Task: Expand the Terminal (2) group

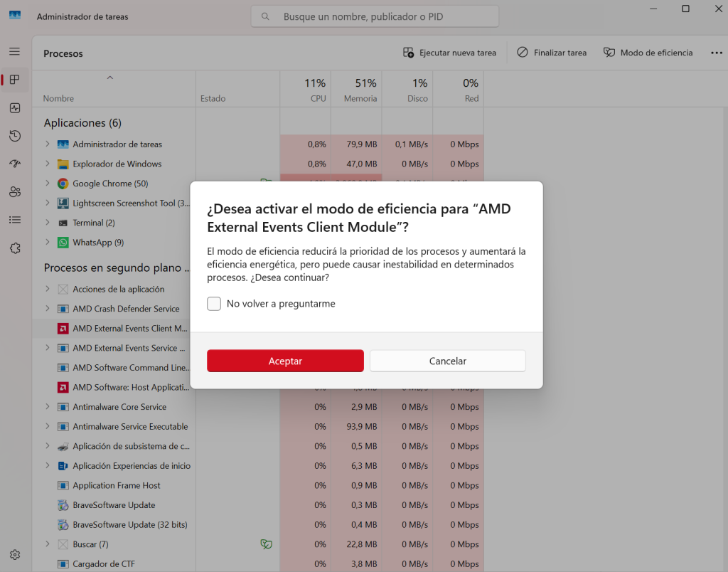Action: point(48,223)
